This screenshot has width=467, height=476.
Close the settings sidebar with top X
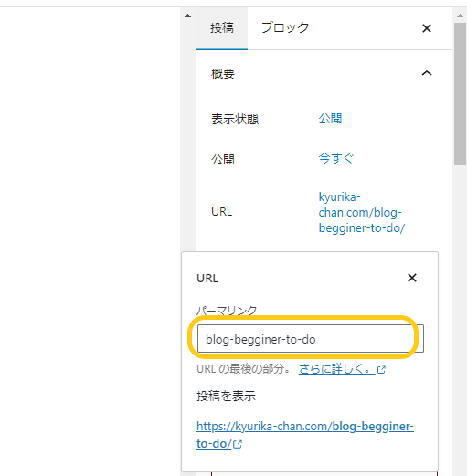coord(427,28)
